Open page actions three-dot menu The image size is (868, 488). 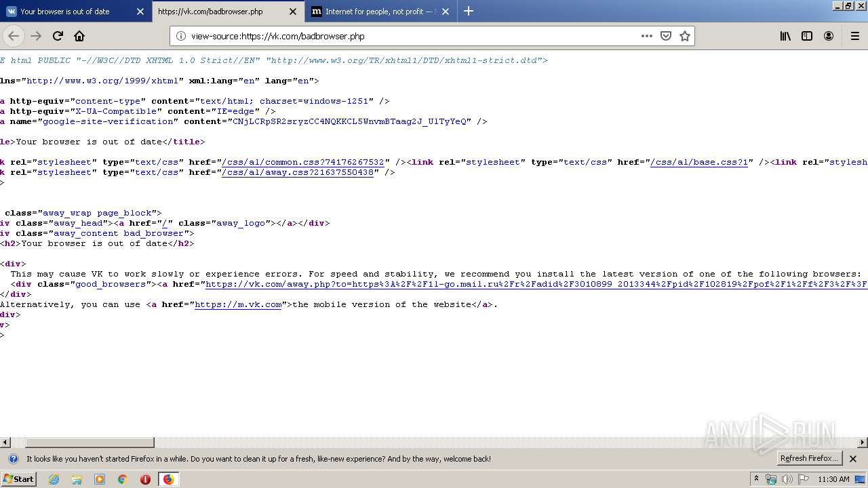click(647, 36)
